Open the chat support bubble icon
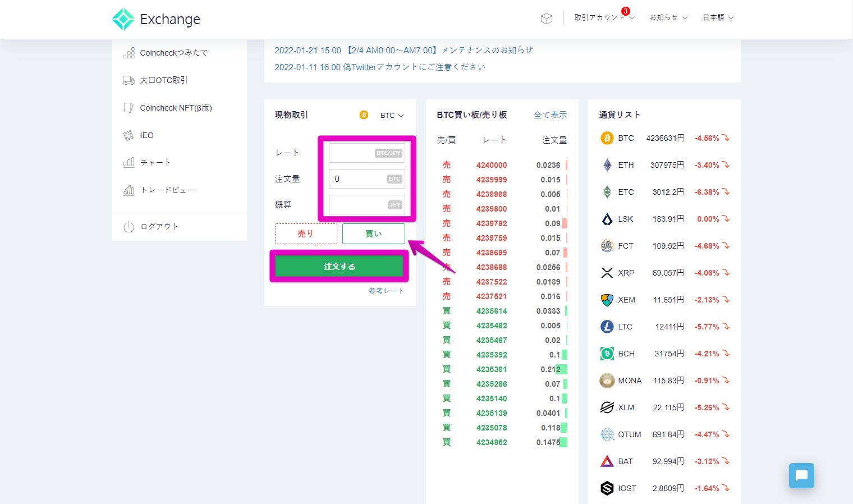Screen dimensions: 853x504 (801, 475)
